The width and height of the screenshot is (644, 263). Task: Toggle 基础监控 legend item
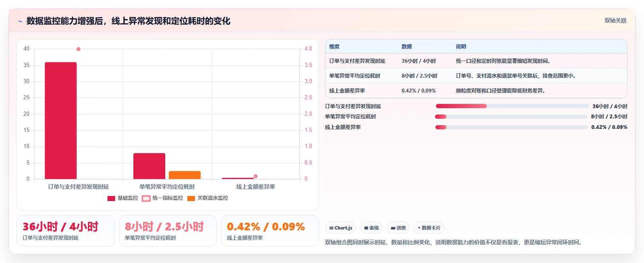point(123,198)
